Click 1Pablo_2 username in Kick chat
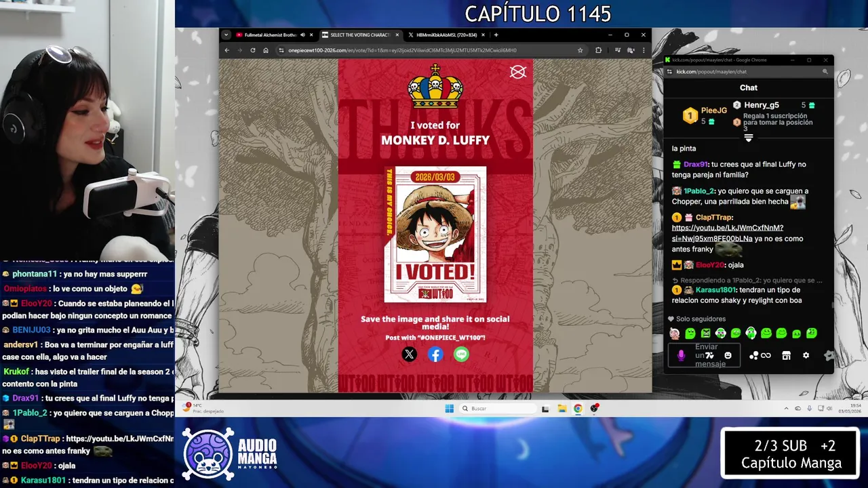This screenshot has height=488, width=868. pos(699,191)
